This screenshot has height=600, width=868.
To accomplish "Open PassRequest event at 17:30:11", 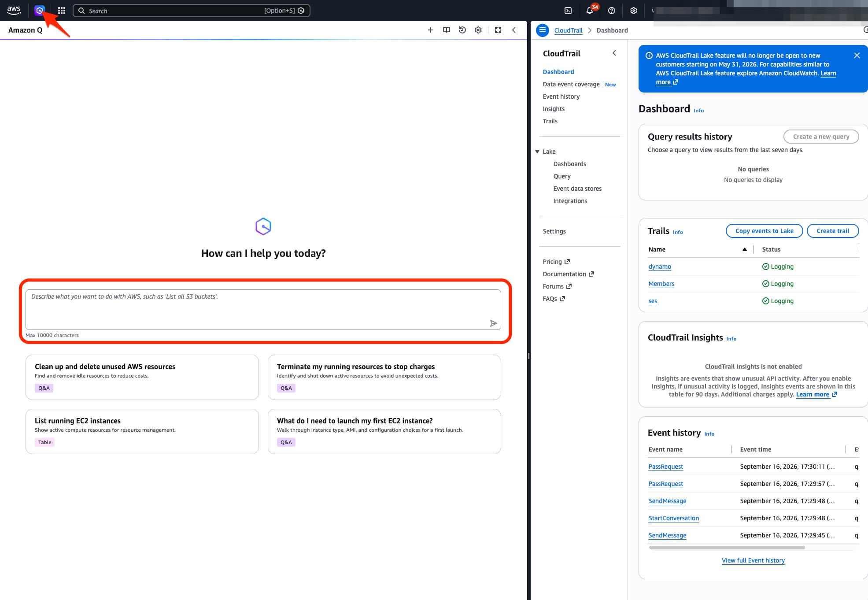I will pos(665,467).
